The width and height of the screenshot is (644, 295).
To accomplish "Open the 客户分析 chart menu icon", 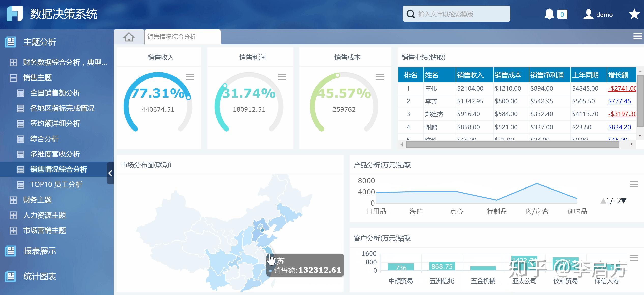I will (633, 258).
